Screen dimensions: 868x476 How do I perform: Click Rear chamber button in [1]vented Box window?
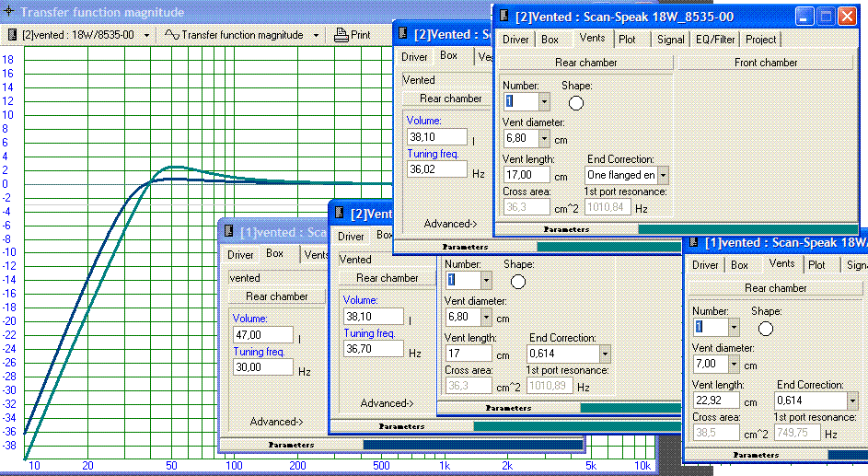point(277,296)
